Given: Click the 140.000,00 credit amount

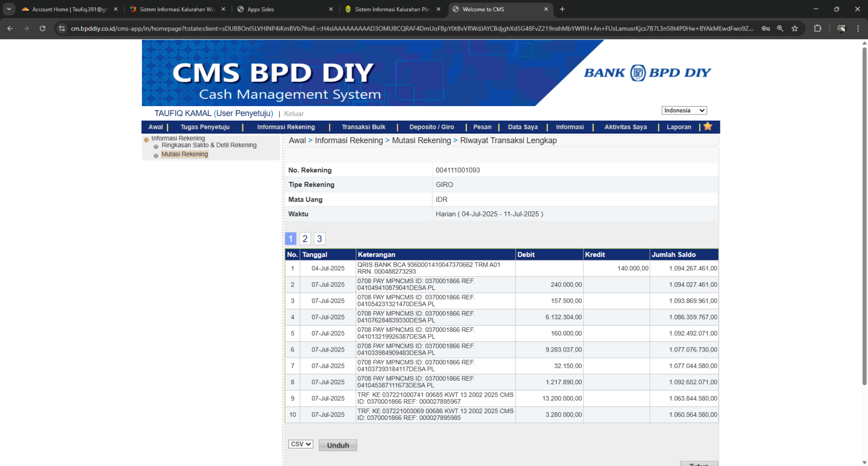Looking at the screenshot, I should pos(633,269).
